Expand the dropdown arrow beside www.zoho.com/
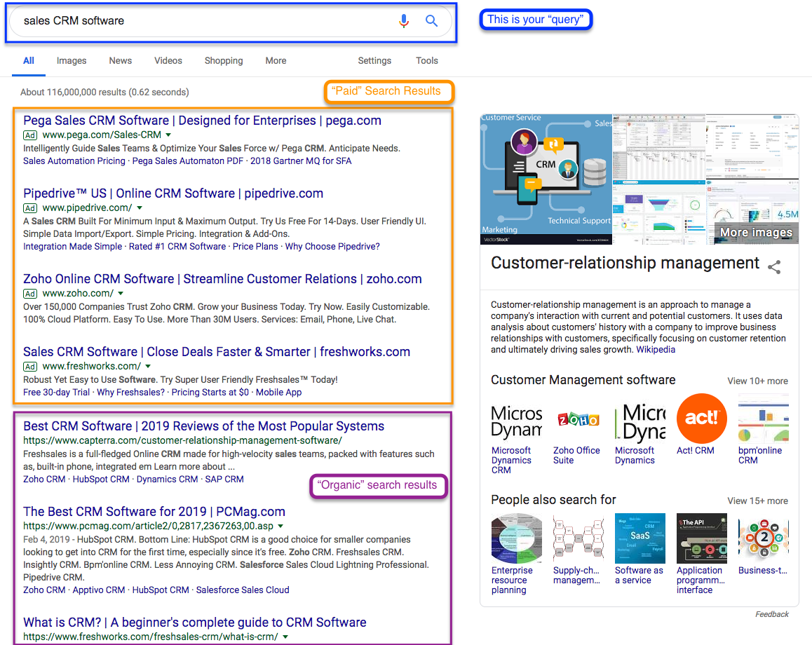 coord(121,294)
